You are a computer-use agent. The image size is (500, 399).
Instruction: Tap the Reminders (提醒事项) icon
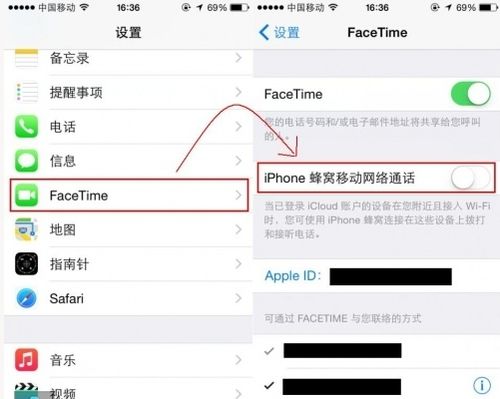[27, 92]
